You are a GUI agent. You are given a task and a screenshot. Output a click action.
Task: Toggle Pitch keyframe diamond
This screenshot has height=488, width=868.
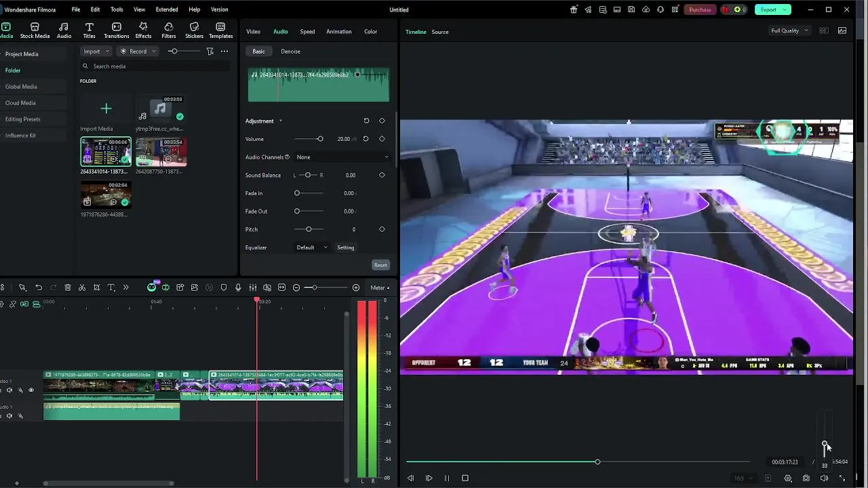tap(382, 229)
